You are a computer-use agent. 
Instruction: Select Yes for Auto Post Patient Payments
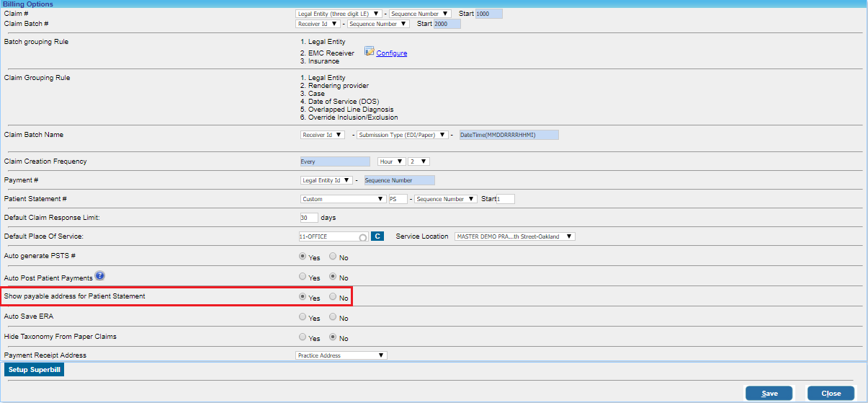pyautogui.click(x=303, y=277)
